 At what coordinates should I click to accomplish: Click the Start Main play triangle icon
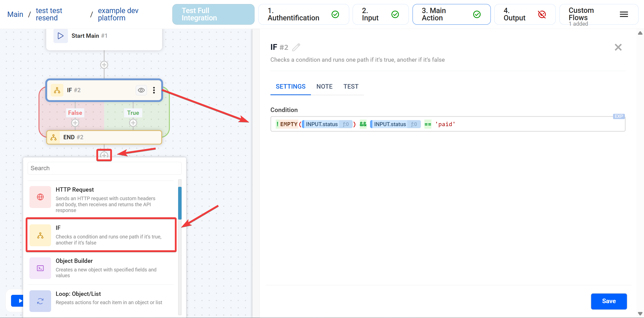tap(61, 36)
